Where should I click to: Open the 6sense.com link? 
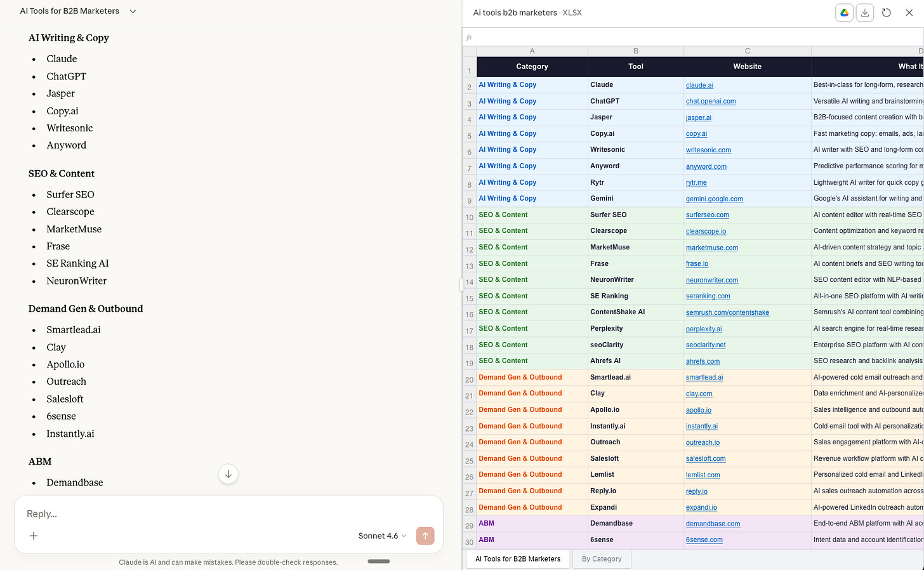tap(704, 540)
